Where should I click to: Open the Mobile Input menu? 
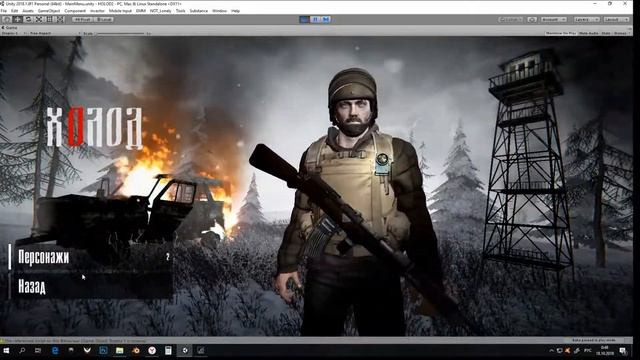pyautogui.click(x=120, y=11)
